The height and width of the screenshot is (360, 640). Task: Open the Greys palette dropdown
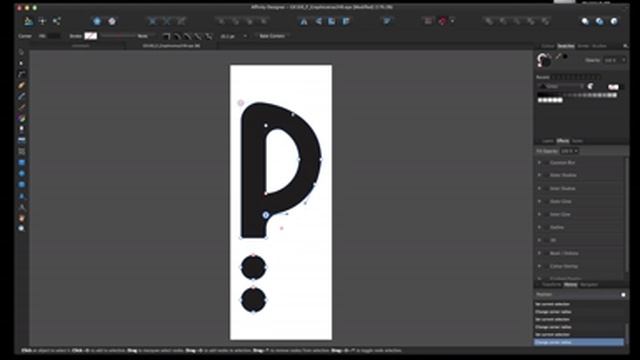click(x=561, y=87)
